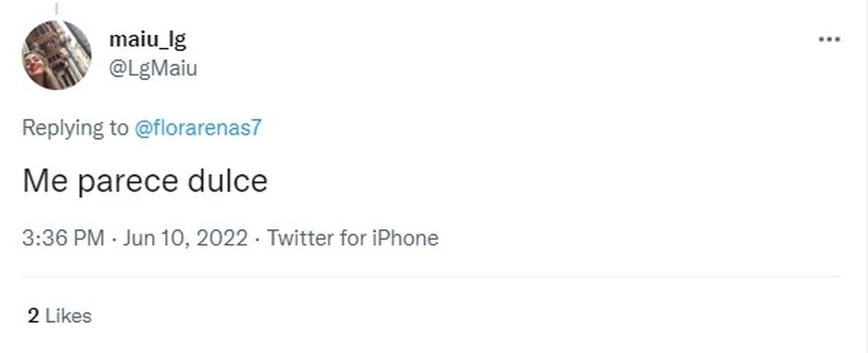Open the maiu_lg display name
The image size is (868, 353).
coord(148,39)
